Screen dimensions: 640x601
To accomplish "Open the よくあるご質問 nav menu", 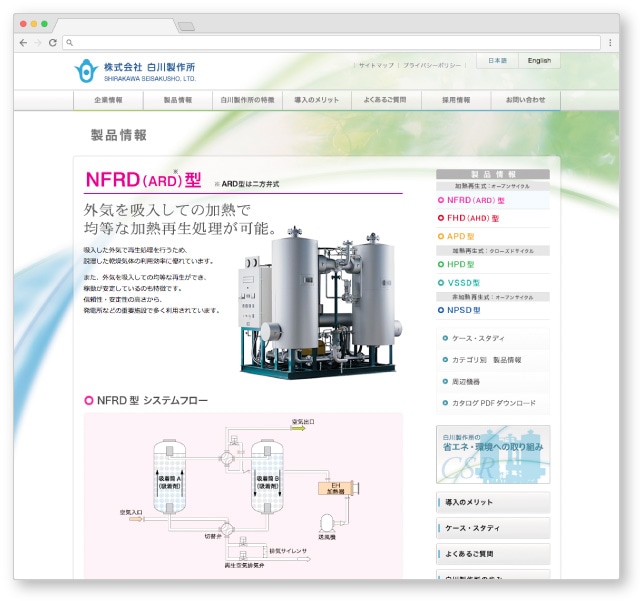I will point(386,100).
